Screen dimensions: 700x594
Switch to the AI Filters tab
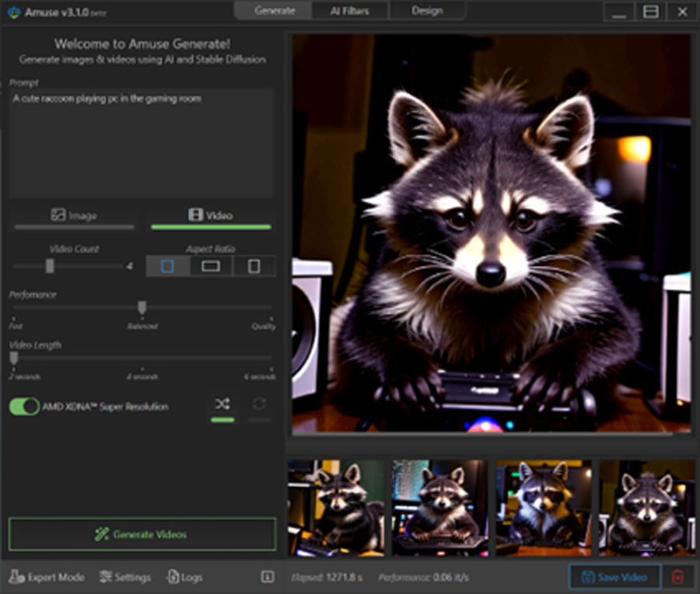click(349, 11)
